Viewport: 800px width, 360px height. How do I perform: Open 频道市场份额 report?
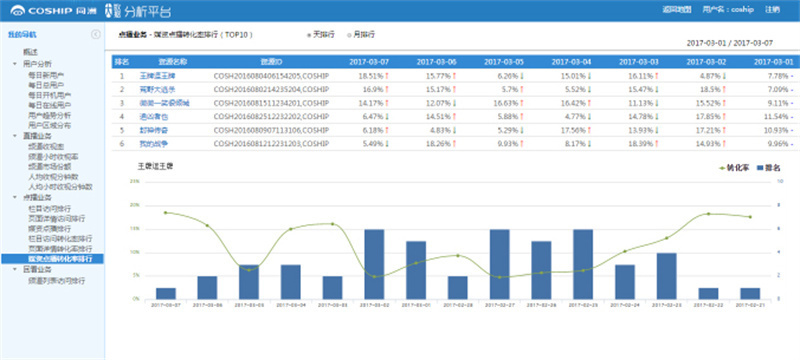point(49,167)
